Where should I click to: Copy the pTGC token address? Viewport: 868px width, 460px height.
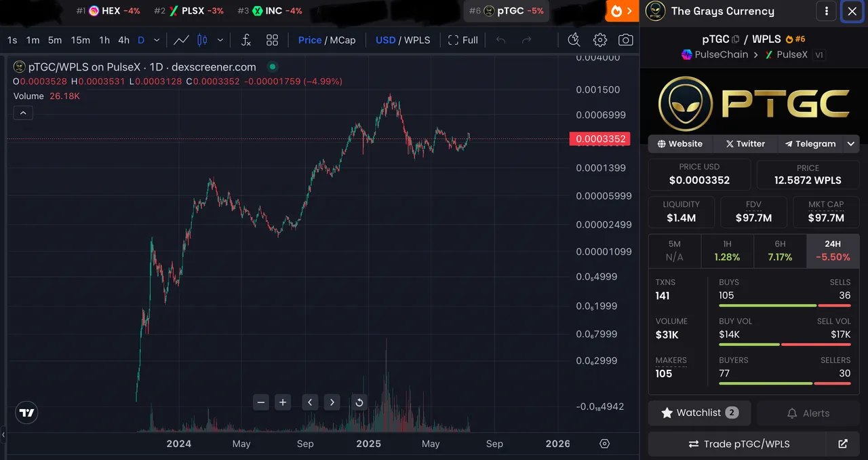[x=736, y=39]
